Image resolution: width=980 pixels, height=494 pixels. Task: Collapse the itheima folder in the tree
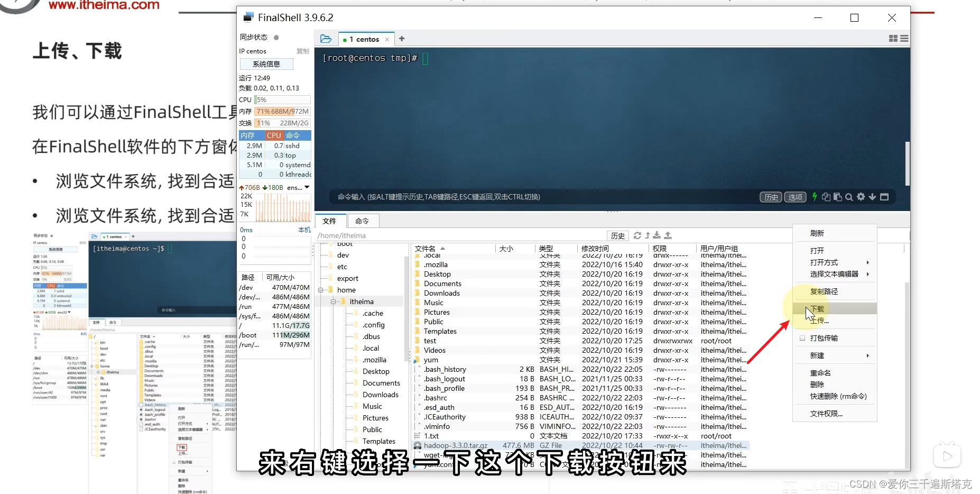tap(334, 301)
